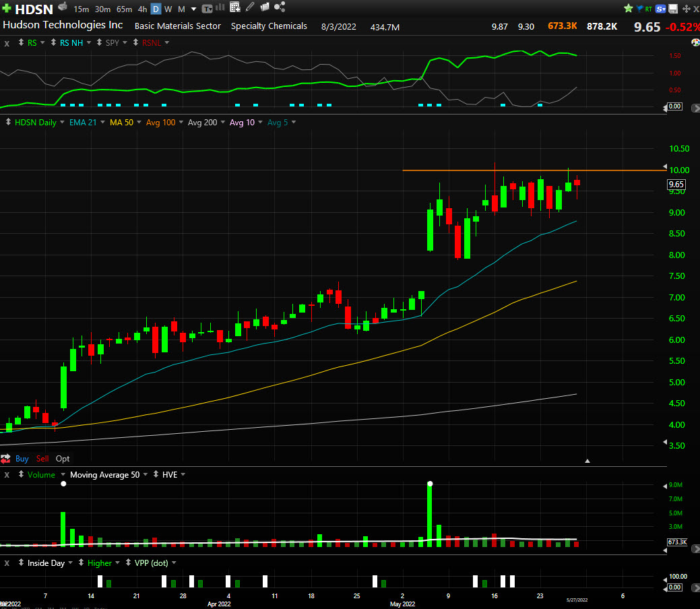Screen dimensions: 700x609
Task: Open the color palette icon in the RS pane
Action: [695, 42]
